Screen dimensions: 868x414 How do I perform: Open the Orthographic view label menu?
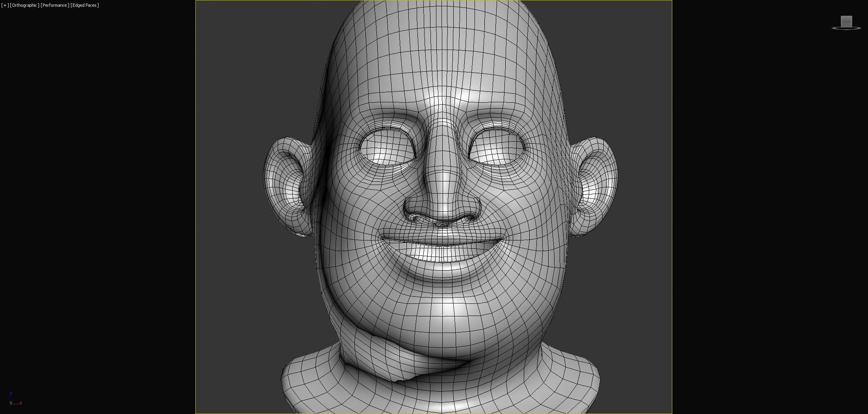pyautogui.click(x=24, y=5)
